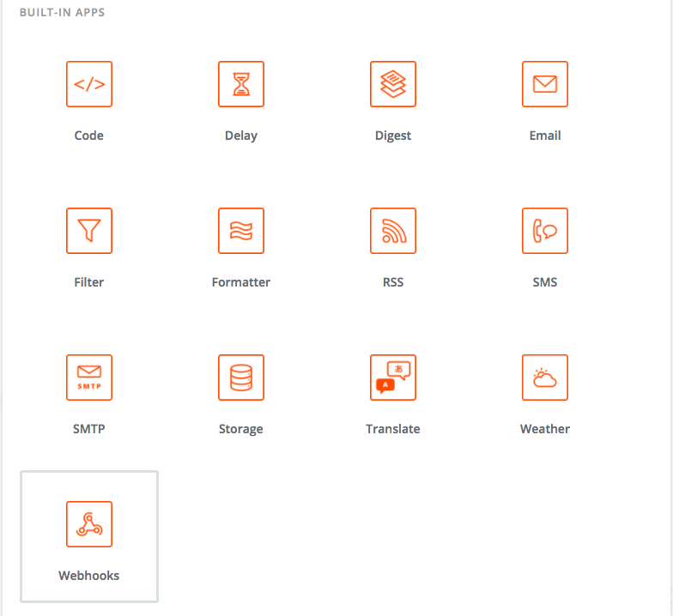Image resolution: width=673 pixels, height=616 pixels.
Task: Open the Code app icon
Action: pos(89,84)
